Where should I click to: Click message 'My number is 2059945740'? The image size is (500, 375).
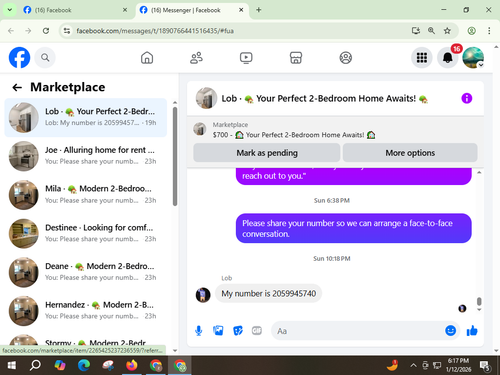pyautogui.click(x=269, y=293)
